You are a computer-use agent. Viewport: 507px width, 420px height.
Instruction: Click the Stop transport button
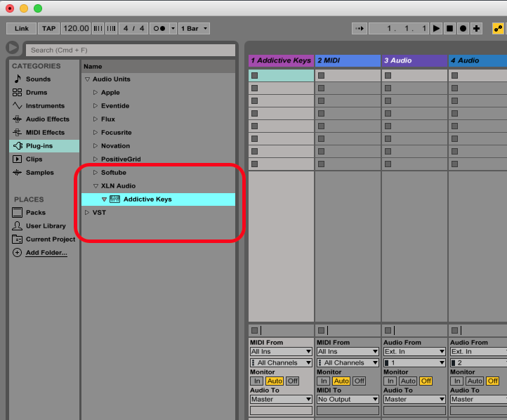[449, 29]
